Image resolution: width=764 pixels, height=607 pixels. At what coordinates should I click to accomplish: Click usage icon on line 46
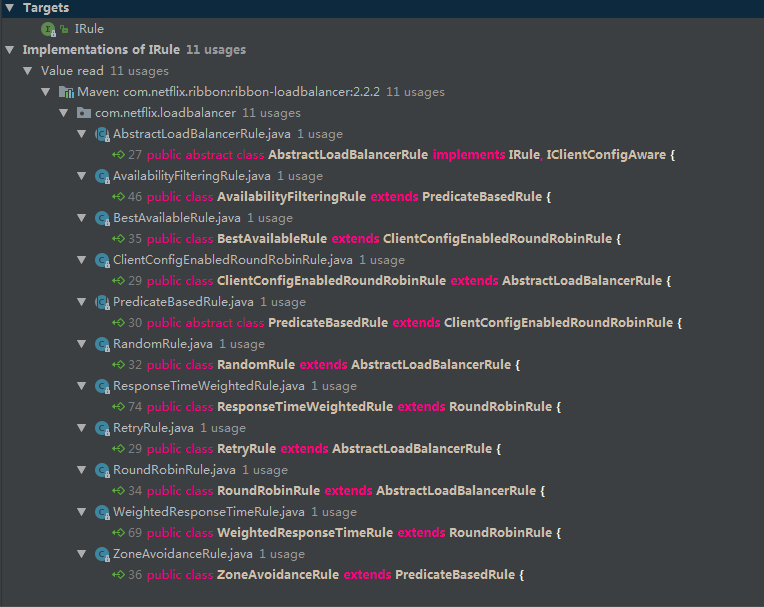118,196
